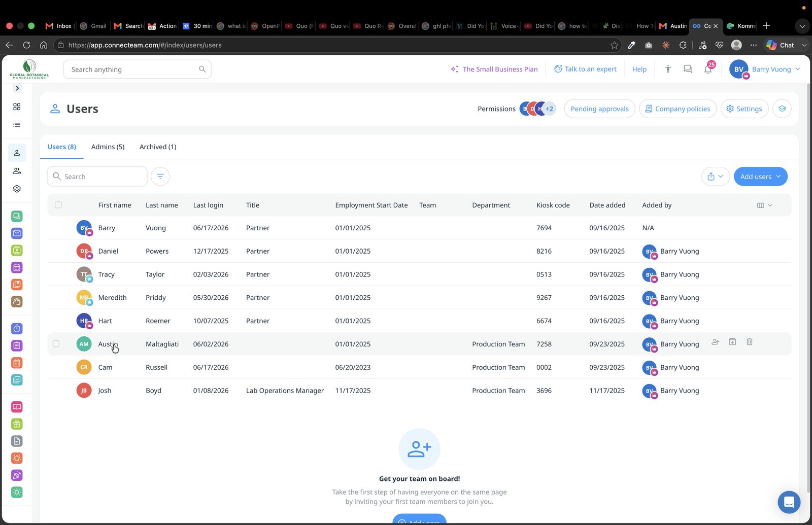Open the blue stopwatch time clock sidebar icon

[17, 329]
